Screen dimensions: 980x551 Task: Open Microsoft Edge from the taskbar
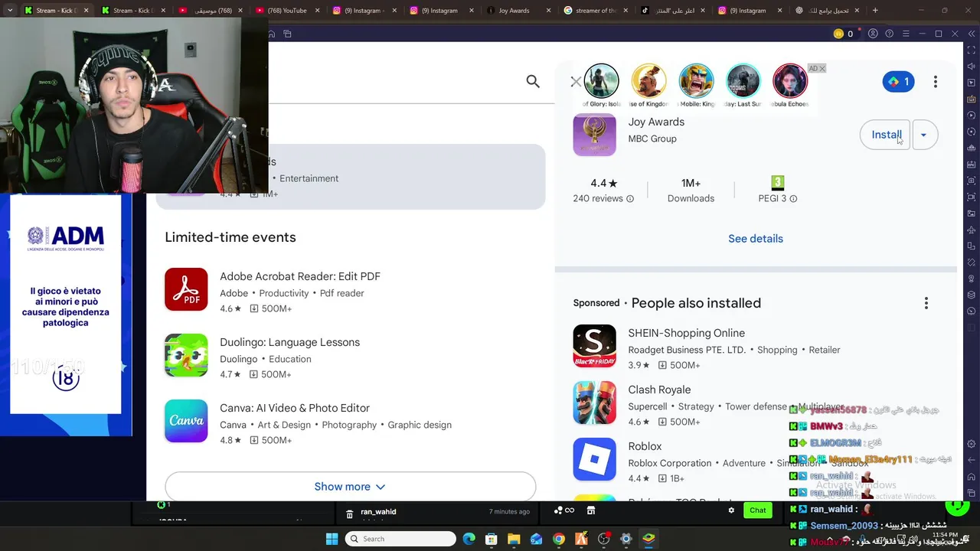[x=469, y=539]
